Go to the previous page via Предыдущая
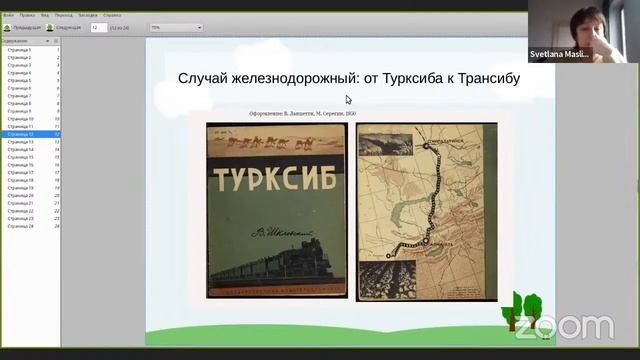 tap(22, 28)
